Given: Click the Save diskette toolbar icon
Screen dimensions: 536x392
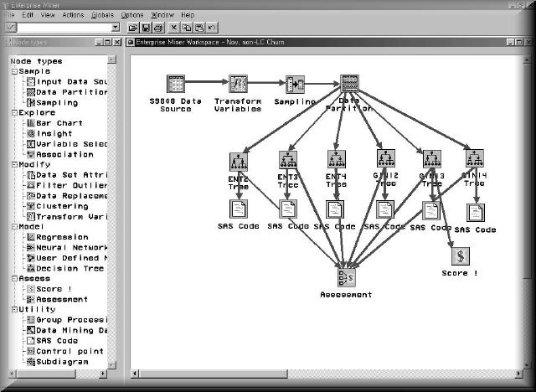Looking at the screenshot, I should (x=146, y=28).
